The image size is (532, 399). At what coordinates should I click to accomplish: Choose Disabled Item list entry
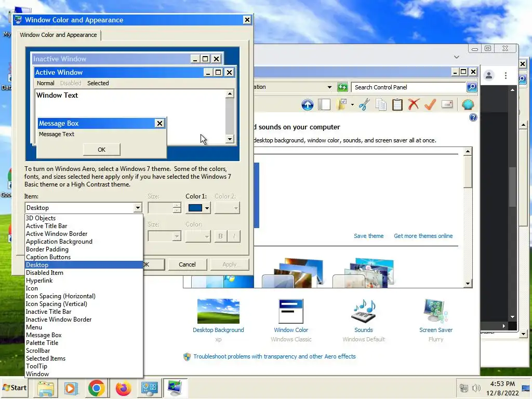coord(84,273)
